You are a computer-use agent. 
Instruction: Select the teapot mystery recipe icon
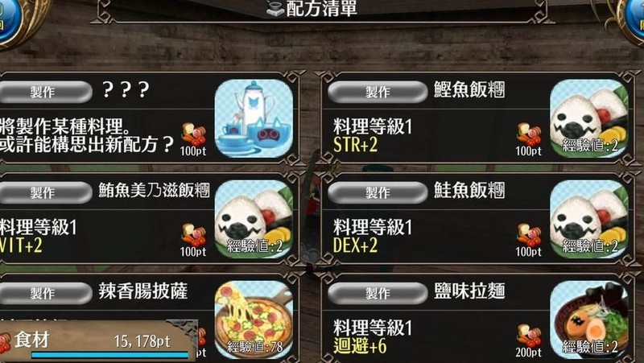pyautogui.click(x=254, y=118)
